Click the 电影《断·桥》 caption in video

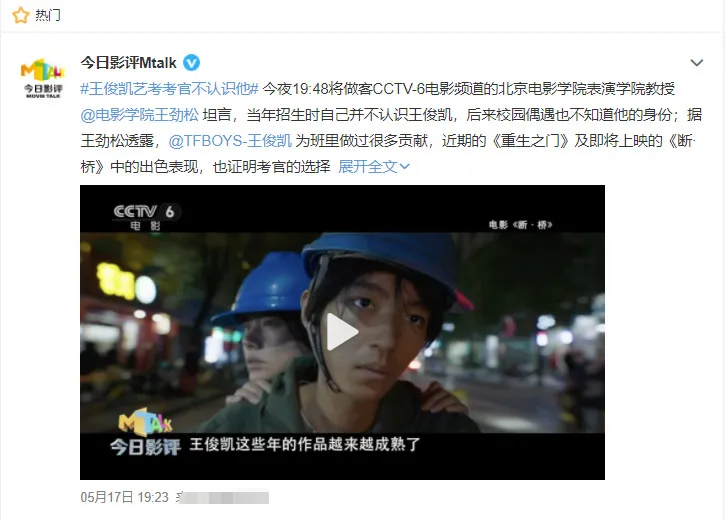[x=521, y=225]
